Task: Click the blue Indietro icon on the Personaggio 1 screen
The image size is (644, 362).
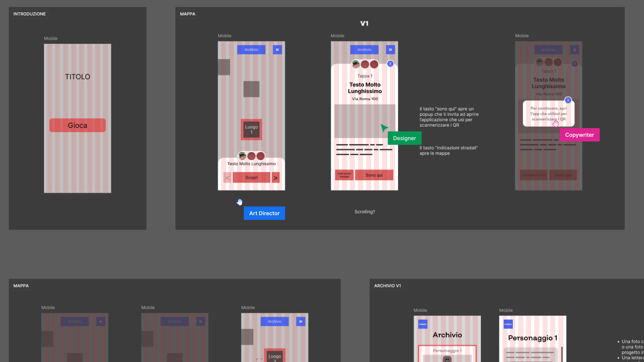Action: click(x=508, y=324)
